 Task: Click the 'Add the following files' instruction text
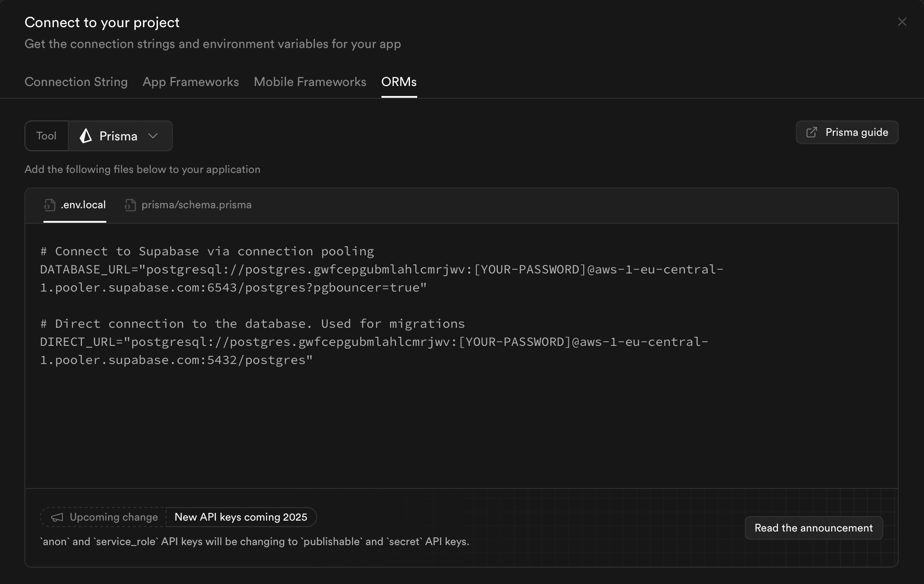click(x=142, y=169)
